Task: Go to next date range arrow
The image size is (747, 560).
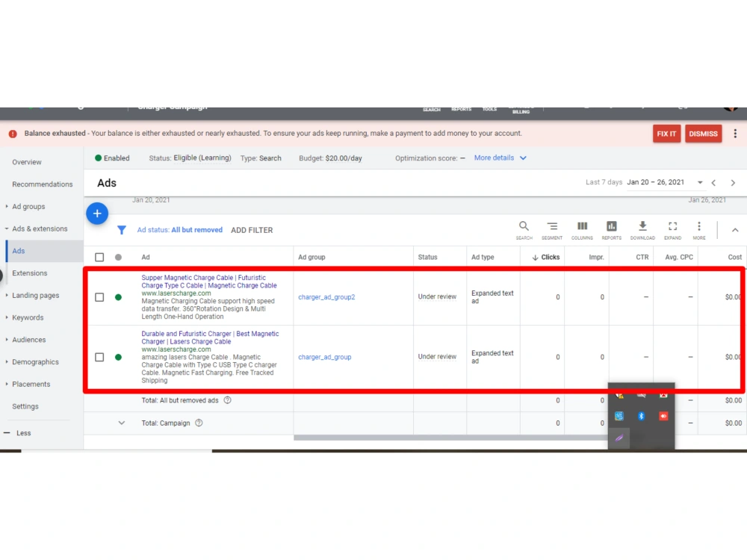Action: (734, 182)
